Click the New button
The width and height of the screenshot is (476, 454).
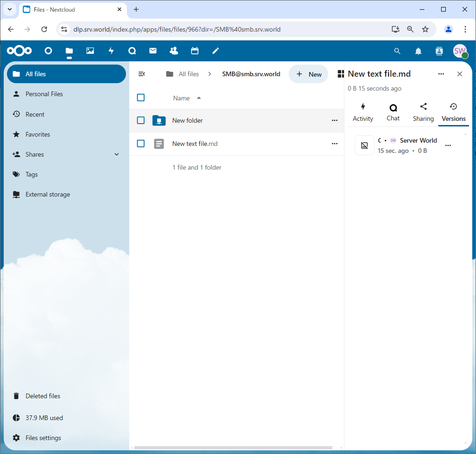(x=309, y=74)
